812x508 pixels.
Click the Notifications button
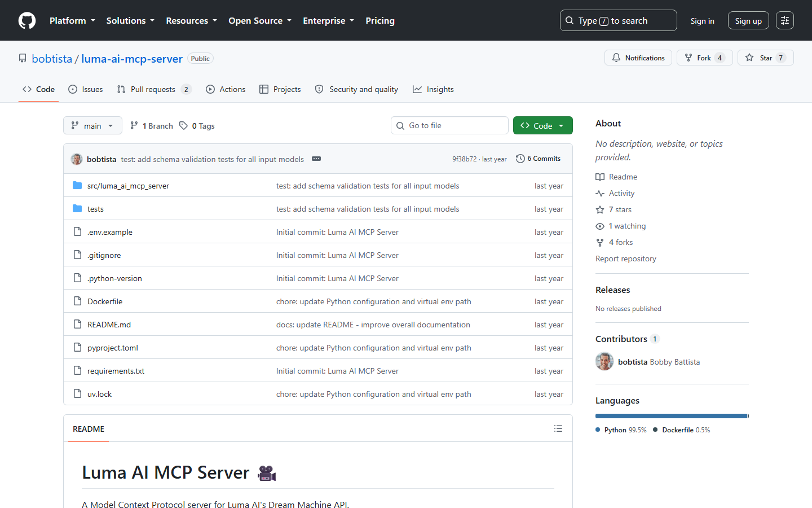638,58
